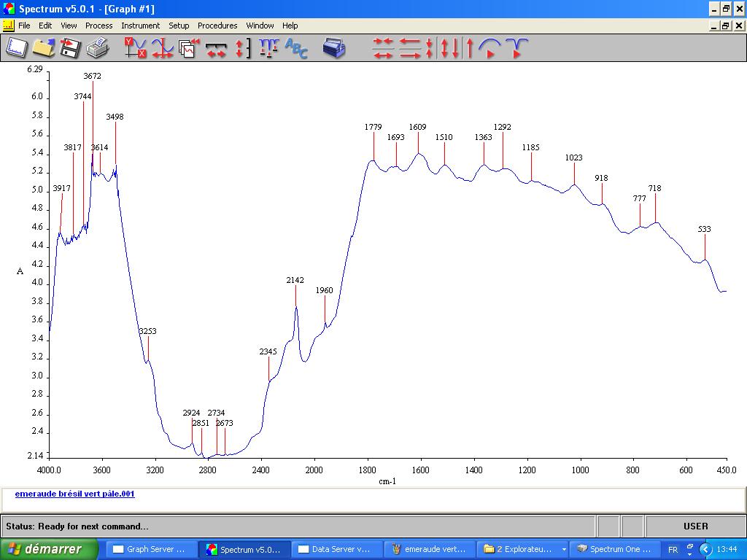Save spectrum using the floppy disk icon
Image resolution: width=747 pixels, height=560 pixels.
(70, 48)
